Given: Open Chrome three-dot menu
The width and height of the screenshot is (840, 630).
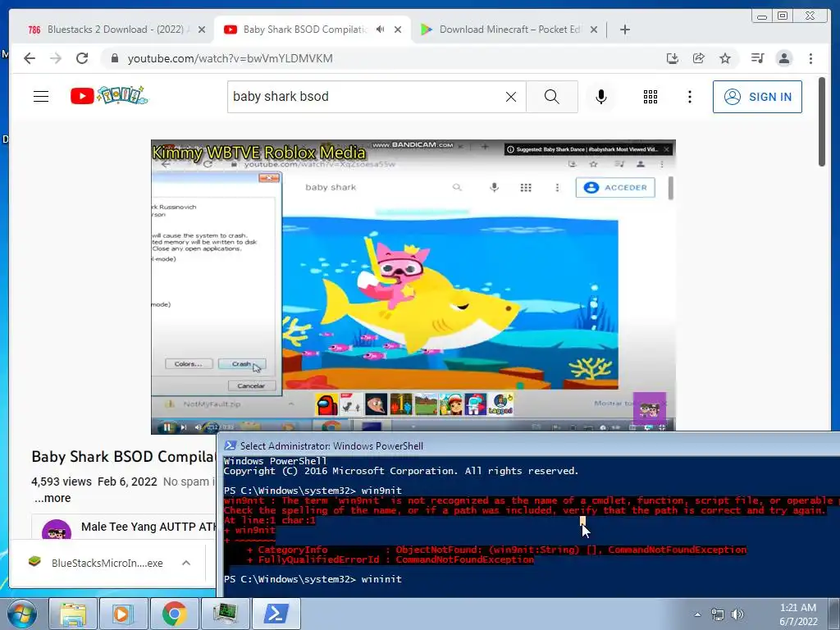Looking at the screenshot, I should click(x=810, y=58).
